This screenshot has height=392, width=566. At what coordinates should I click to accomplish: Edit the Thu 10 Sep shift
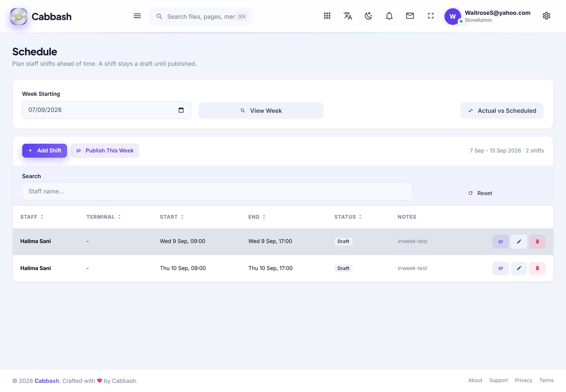pyautogui.click(x=519, y=268)
